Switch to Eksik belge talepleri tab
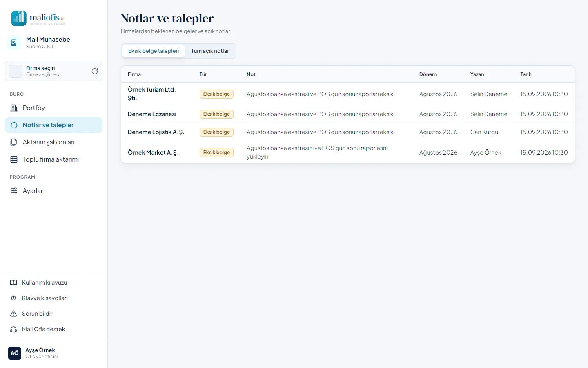 (x=154, y=51)
